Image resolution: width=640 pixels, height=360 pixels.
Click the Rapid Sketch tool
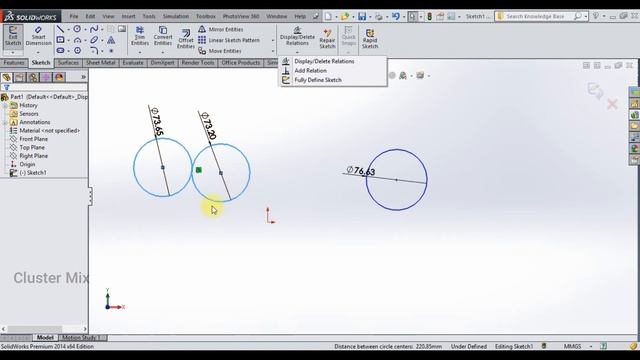coord(370,38)
